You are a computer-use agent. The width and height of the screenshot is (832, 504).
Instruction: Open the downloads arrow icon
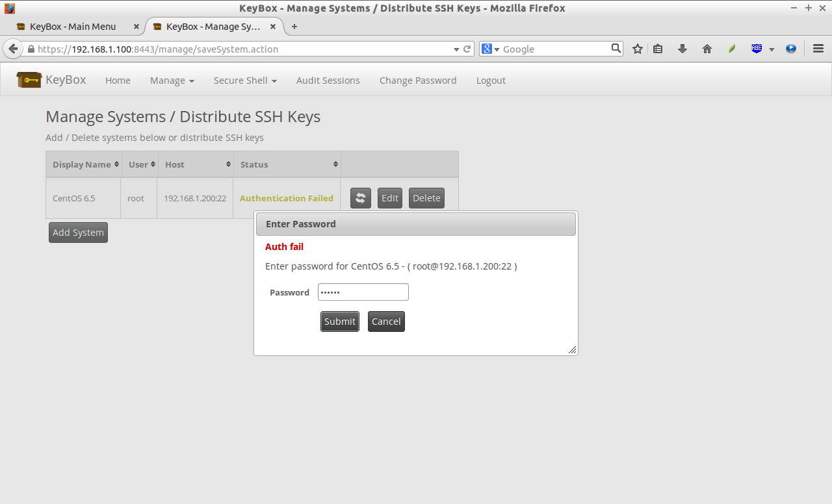coord(682,49)
